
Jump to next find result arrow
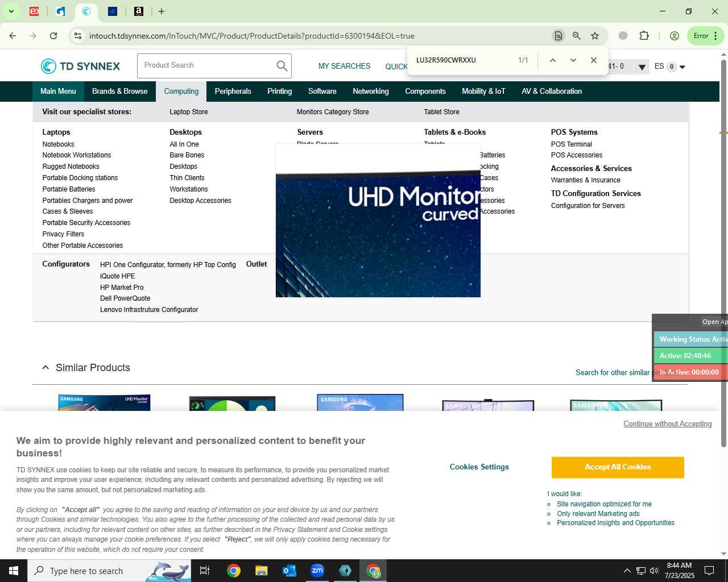pos(573,60)
